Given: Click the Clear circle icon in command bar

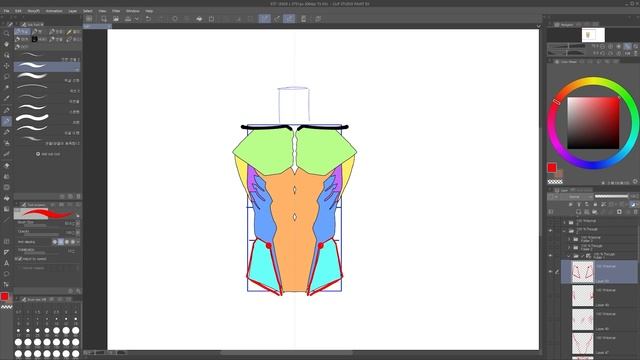Looking at the screenshot, I should pyautogui.click(x=175, y=19).
